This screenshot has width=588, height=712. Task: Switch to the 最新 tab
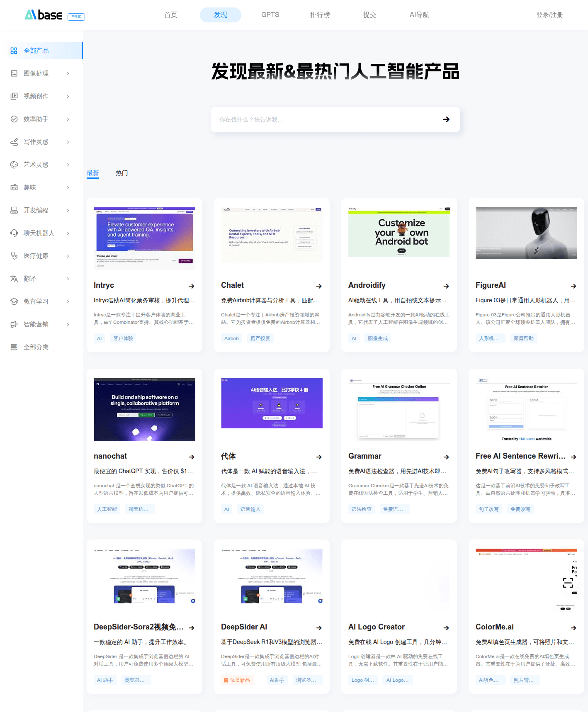[93, 173]
